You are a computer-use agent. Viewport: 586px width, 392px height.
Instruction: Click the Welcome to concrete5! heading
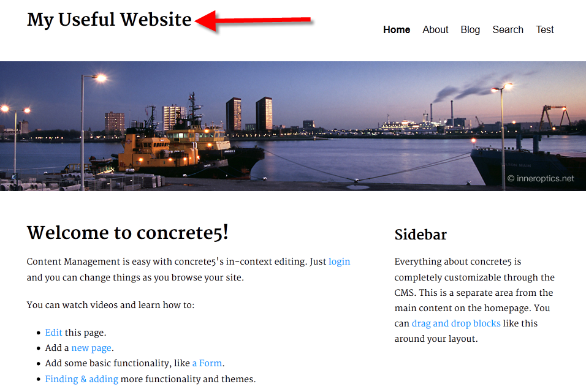pos(127,233)
